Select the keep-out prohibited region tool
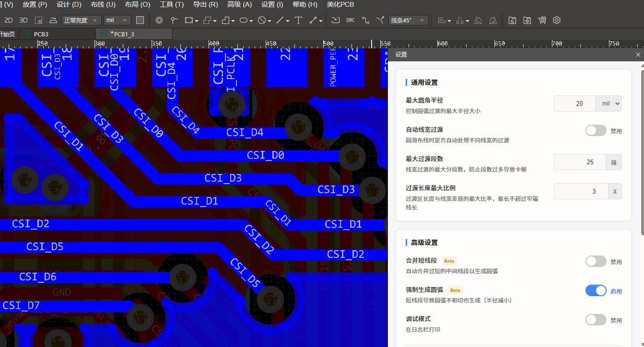 pos(262,20)
